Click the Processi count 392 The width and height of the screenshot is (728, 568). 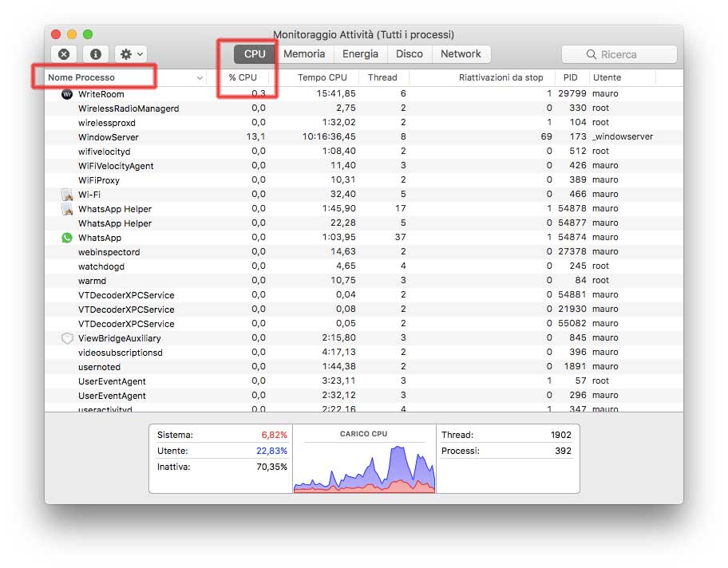pyautogui.click(x=564, y=451)
